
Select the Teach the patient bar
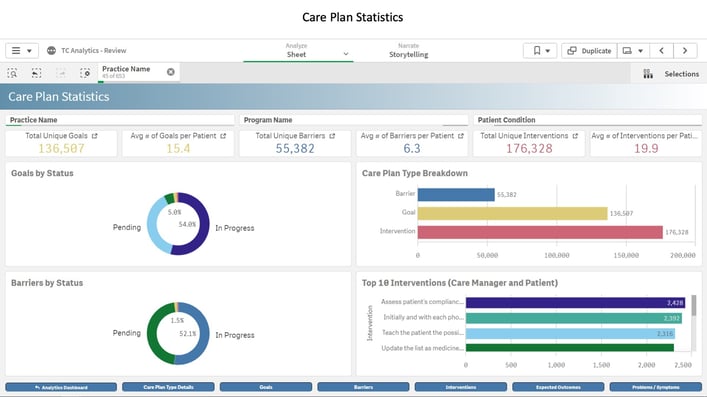(x=570, y=333)
